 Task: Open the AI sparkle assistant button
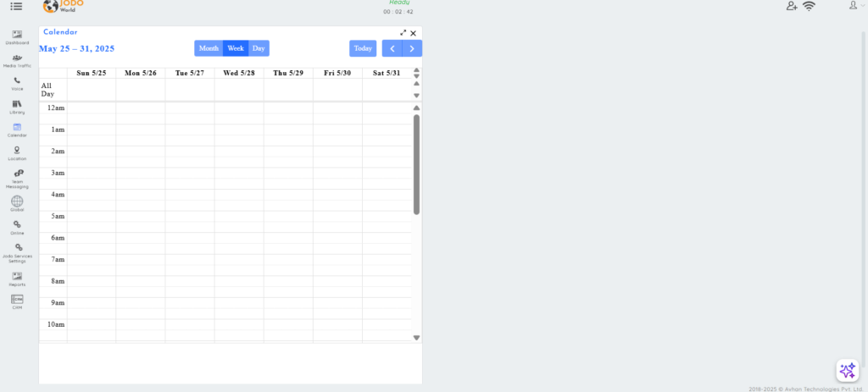848,371
